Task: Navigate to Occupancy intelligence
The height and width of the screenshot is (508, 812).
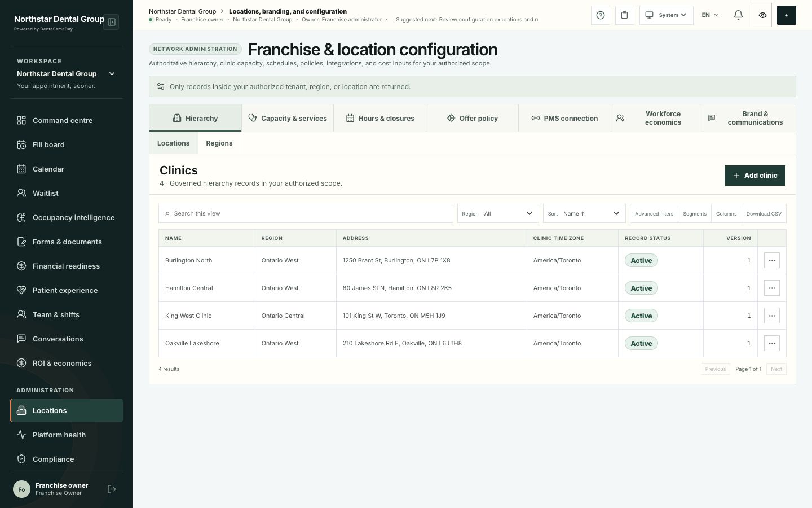Action: click(67, 217)
